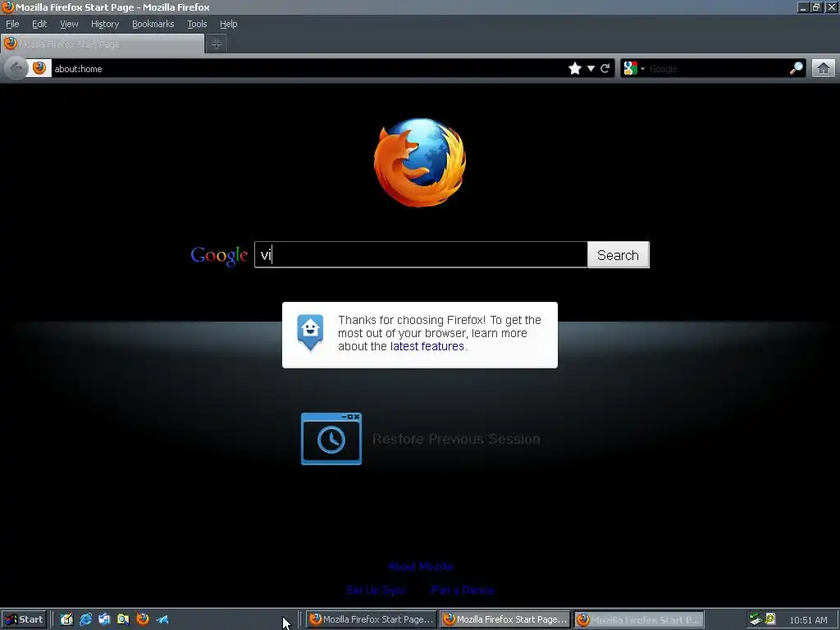This screenshot has width=840, height=630.
Task: Click the large Firefox logo
Action: pyautogui.click(x=420, y=163)
